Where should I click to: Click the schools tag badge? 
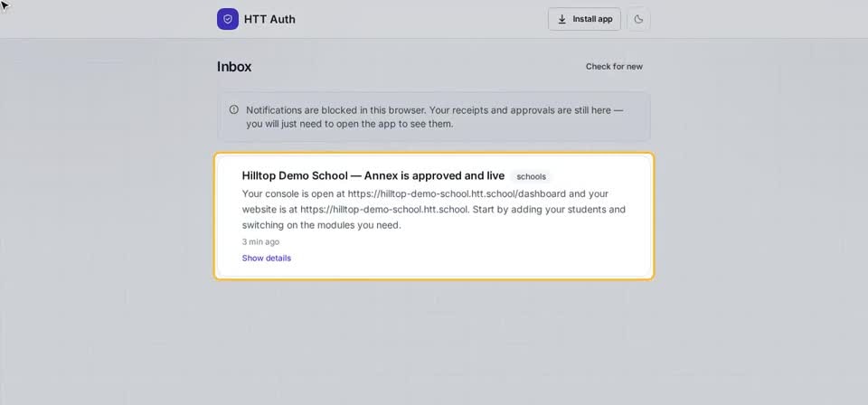(x=531, y=176)
